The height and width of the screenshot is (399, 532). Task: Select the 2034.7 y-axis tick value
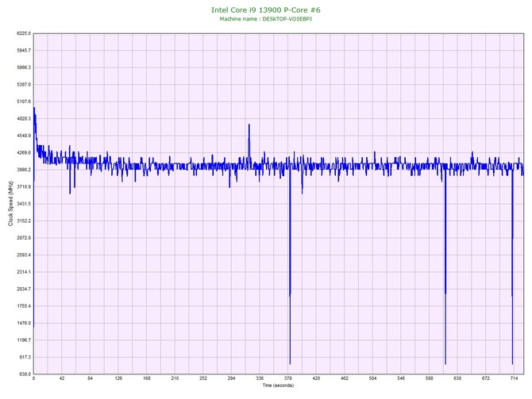[x=24, y=290]
